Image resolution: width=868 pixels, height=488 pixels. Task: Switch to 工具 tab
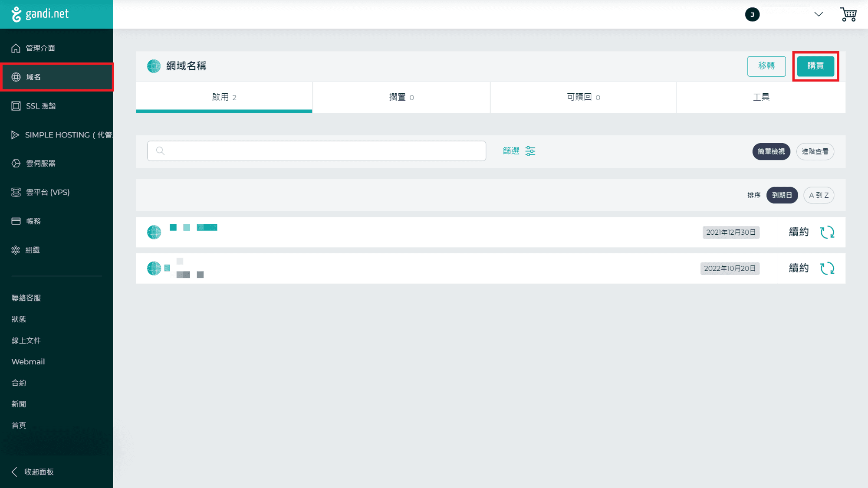761,97
